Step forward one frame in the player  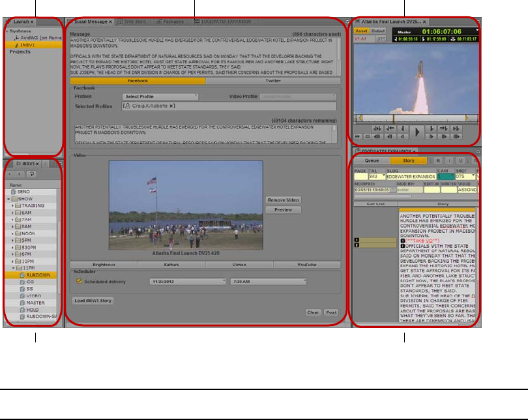tap(431, 137)
